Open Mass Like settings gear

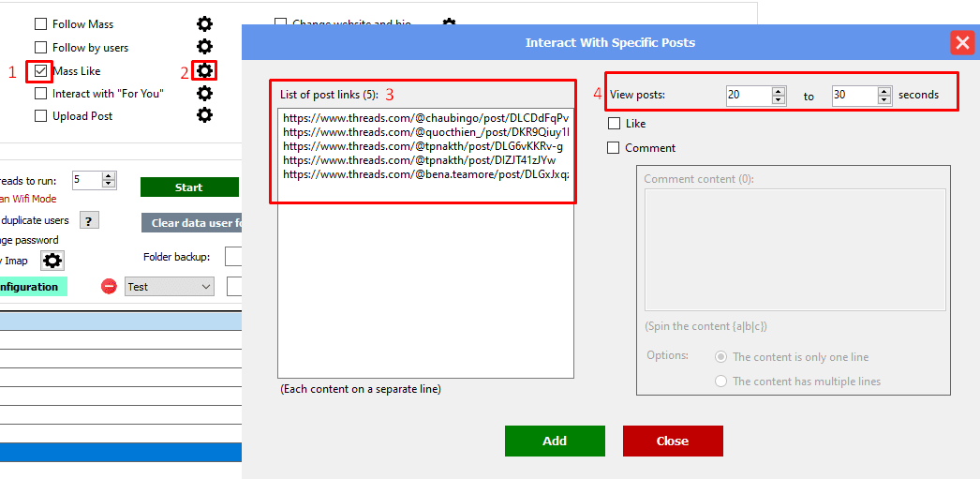[x=204, y=70]
